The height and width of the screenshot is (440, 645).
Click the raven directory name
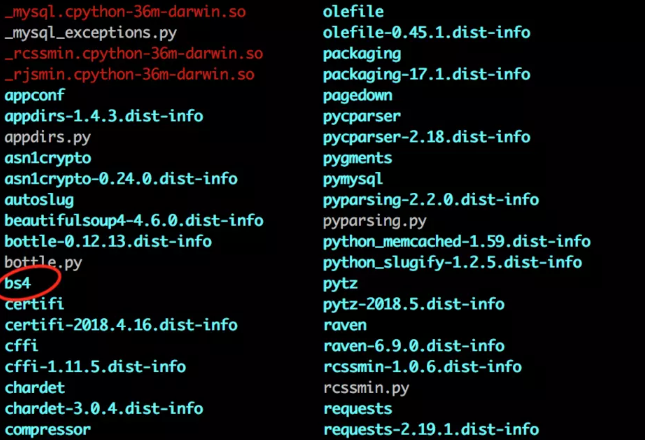[x=345, y=325]
